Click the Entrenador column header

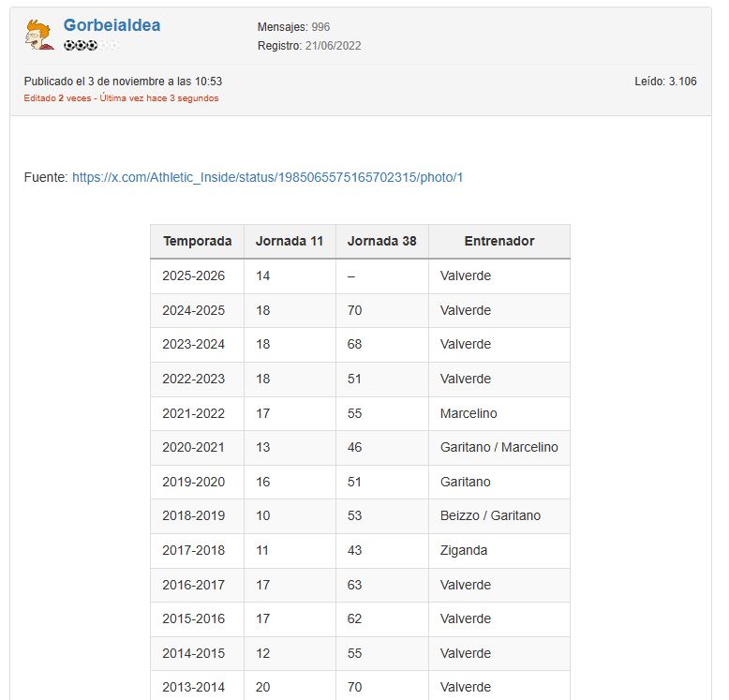coord(498,241)
